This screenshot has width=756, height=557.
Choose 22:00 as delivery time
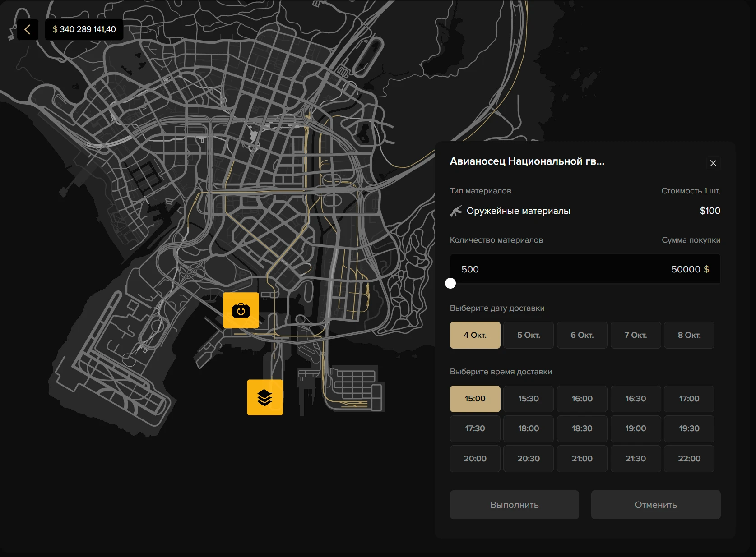click(x=689, y=459)
